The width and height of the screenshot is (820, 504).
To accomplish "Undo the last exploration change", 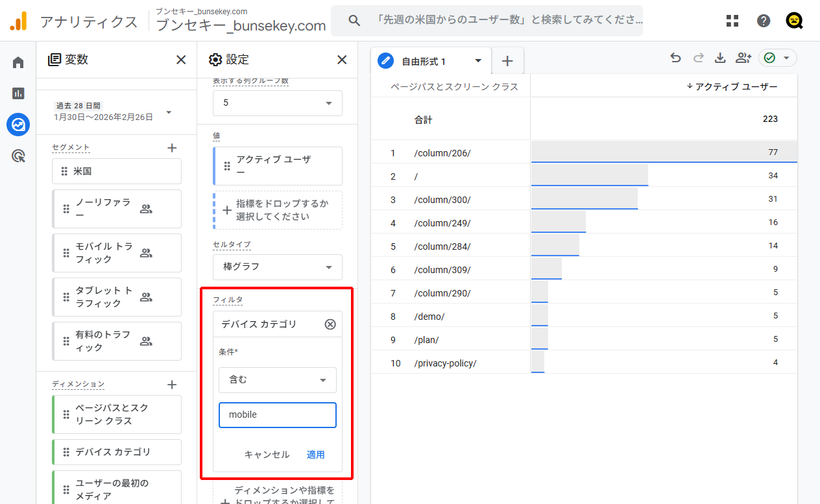I will click(x=675, y=57).
